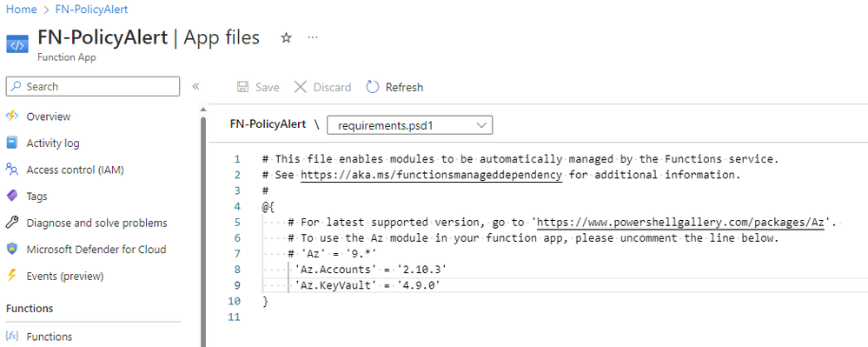868x347 pixels.
Task: Click the Tags icon in sidebar
Action: tap(11, 196)
